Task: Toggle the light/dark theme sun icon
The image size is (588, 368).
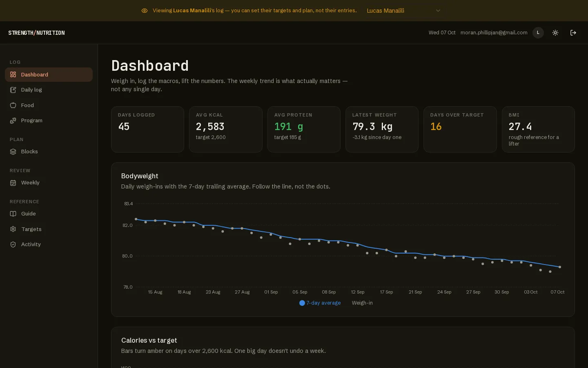Action: (x=555, y=33)
